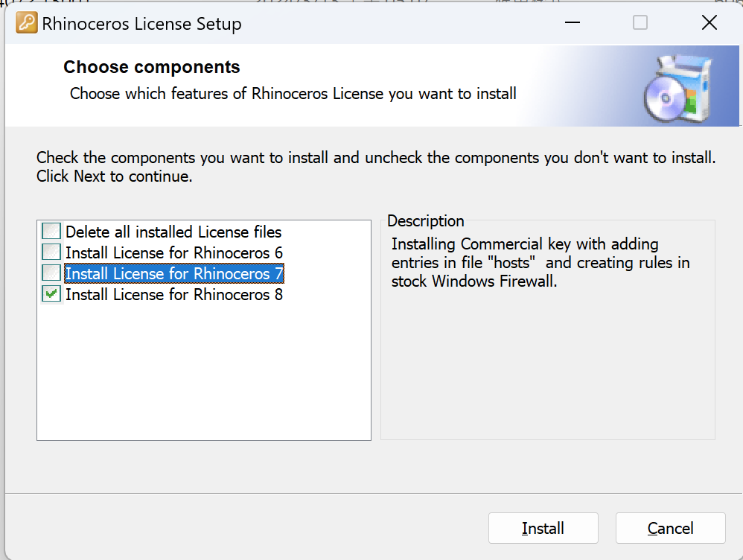Click the 'Choose components' heading
The image size is (743, 560).
[x=151, y=67]
